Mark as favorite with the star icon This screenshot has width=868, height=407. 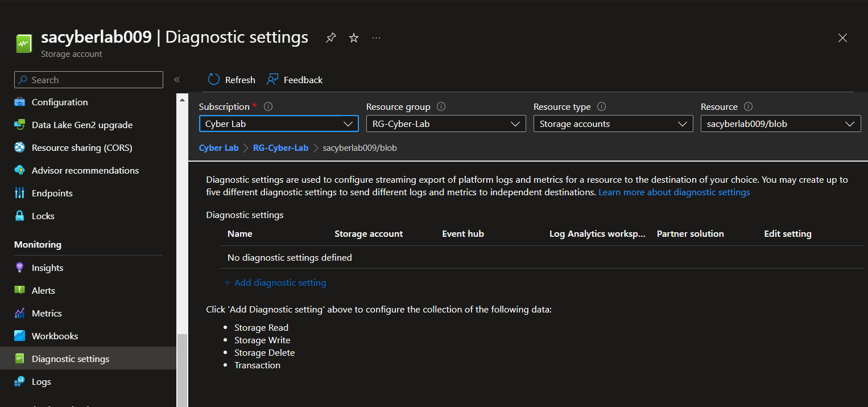(x=354, y=38)
